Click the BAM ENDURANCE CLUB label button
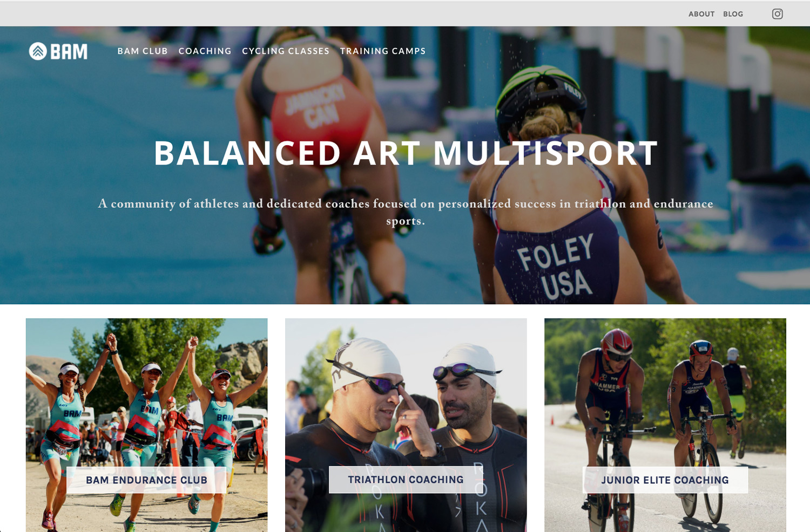This screenshot has height=532, width=810. point(146,480)
